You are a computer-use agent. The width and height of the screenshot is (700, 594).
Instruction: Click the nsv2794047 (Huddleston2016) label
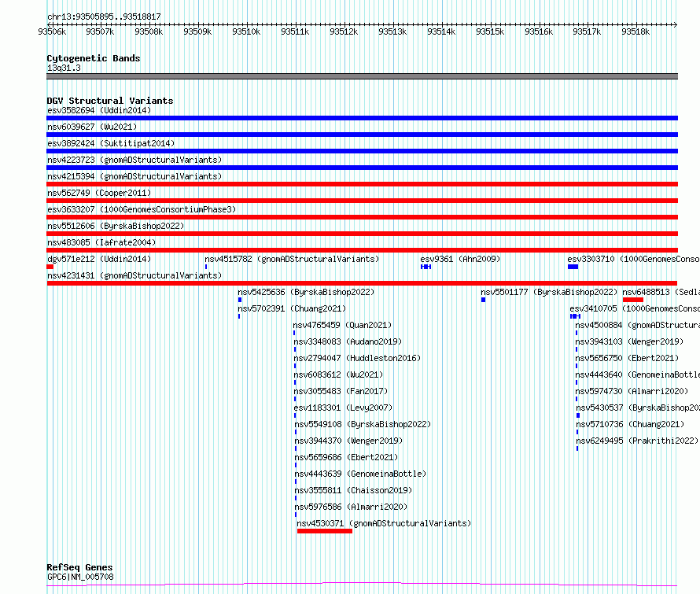357,358
